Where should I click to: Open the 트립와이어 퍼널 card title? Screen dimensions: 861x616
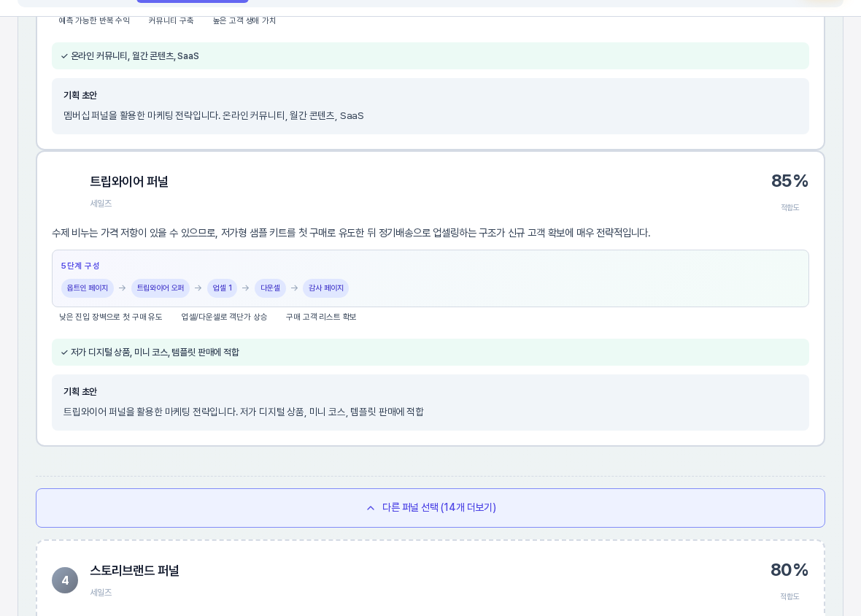(x=129, y=182)
